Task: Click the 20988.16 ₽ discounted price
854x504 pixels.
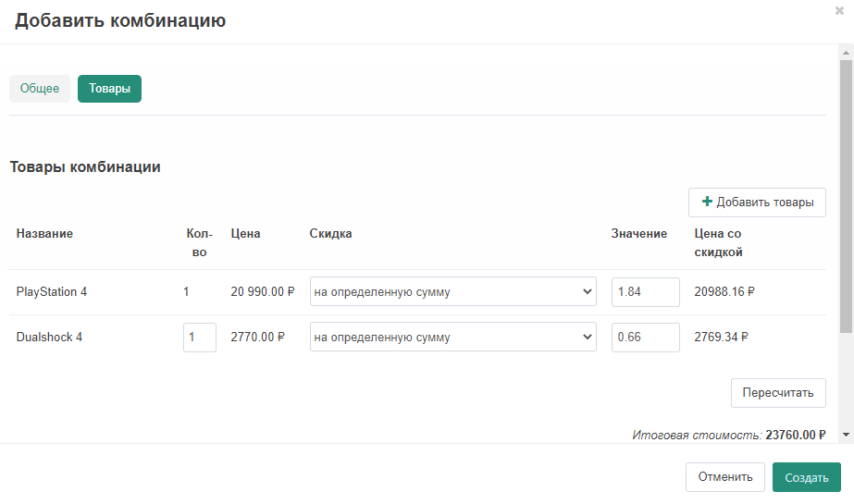Action: tap(724, 292)
